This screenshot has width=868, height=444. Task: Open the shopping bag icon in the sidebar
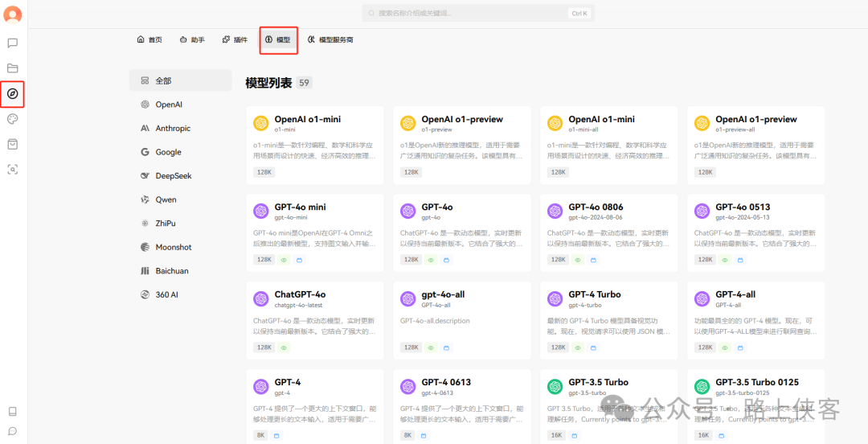(13, 144)
